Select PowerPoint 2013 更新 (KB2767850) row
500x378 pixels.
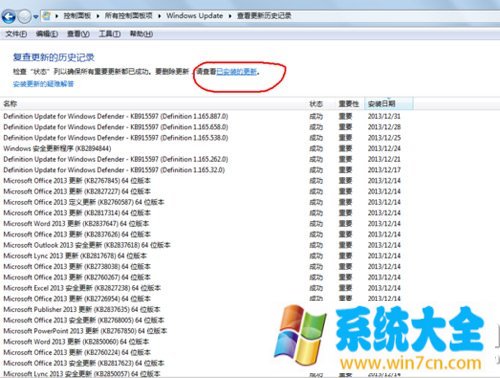85,331
